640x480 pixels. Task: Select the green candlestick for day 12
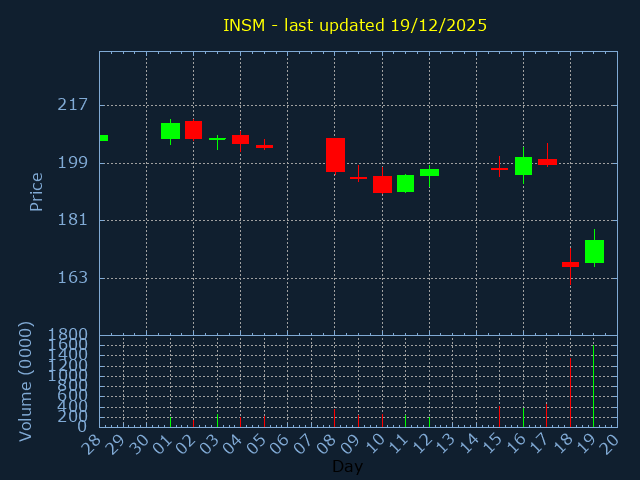[x=429, y=173]
